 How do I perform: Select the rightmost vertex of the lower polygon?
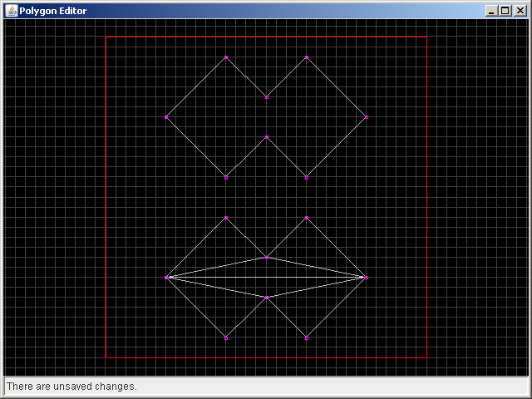tap(367, 277)
